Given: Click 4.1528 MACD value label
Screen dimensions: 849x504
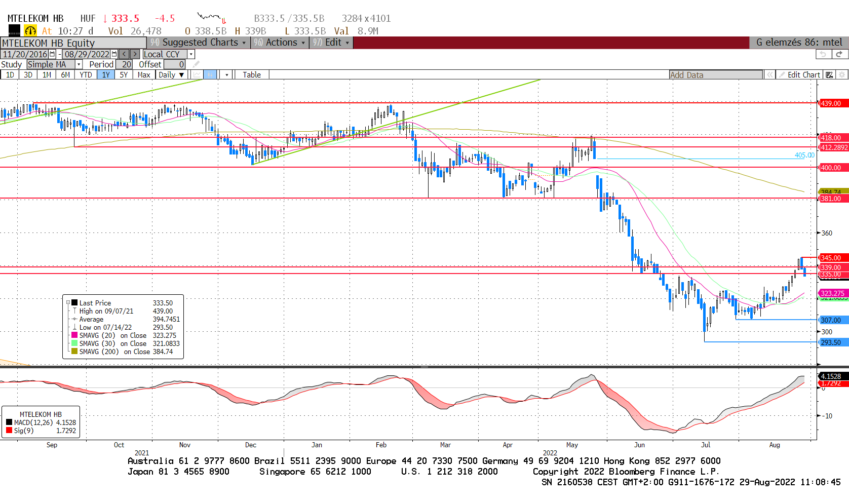Looking at the screenshot, I should pos(833,376).
